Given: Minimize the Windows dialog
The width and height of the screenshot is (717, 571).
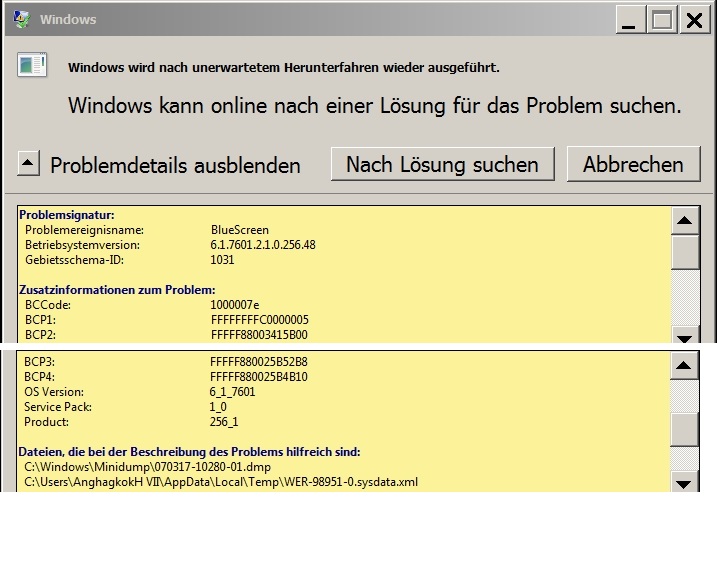Looking at the screenshot, I should (630, 20).
